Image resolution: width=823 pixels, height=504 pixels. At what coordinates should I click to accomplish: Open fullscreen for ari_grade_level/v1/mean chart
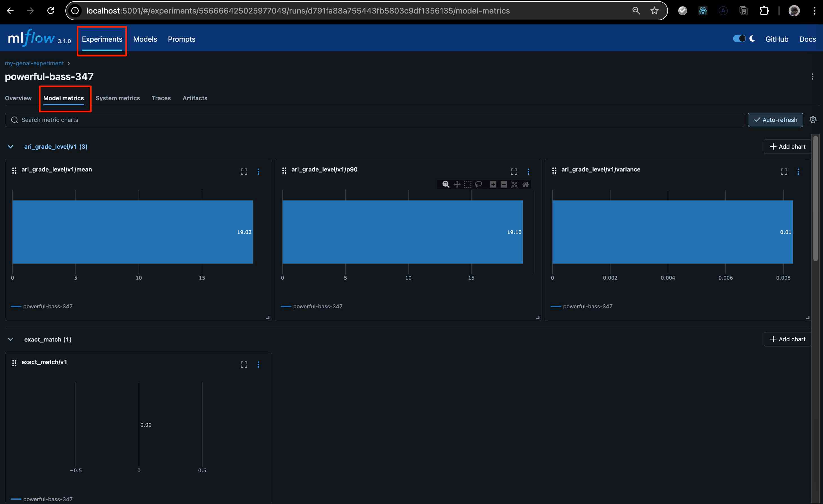click(x=244, y=171)
